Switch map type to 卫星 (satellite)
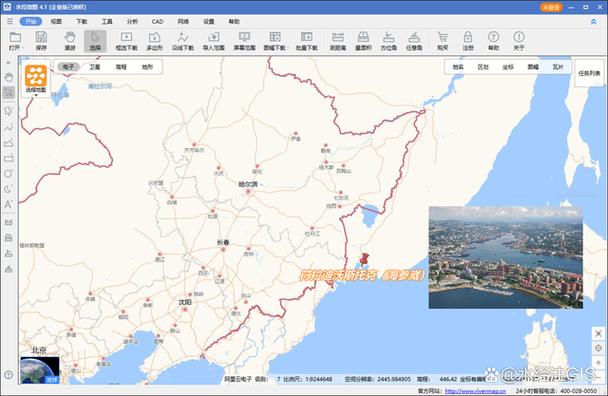This screenshot has height=396, width=608. (95, 67)
